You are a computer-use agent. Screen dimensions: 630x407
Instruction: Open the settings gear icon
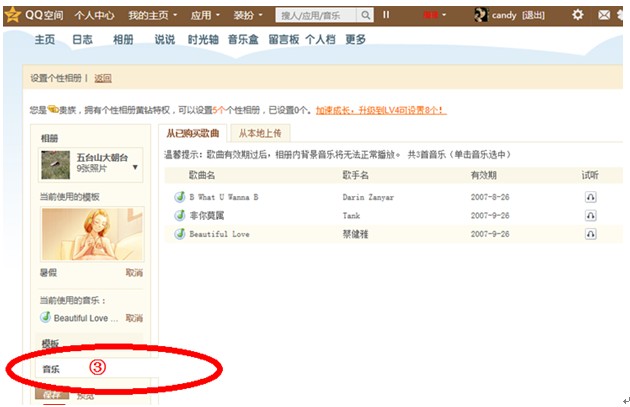click(577, 15)
